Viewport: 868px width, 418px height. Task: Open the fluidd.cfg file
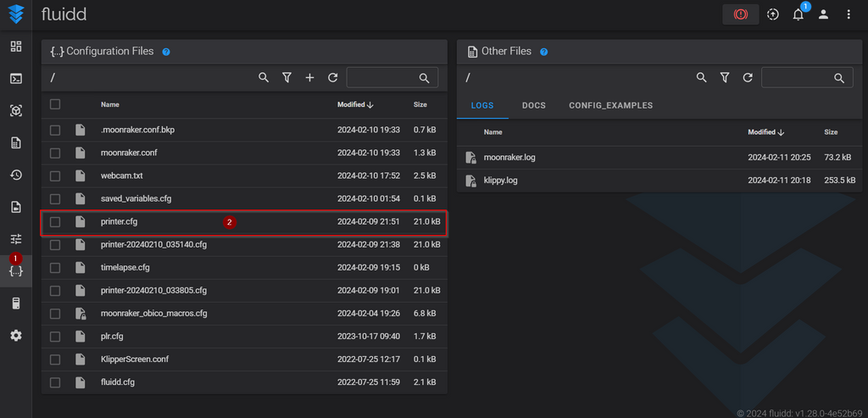point(244,382)
